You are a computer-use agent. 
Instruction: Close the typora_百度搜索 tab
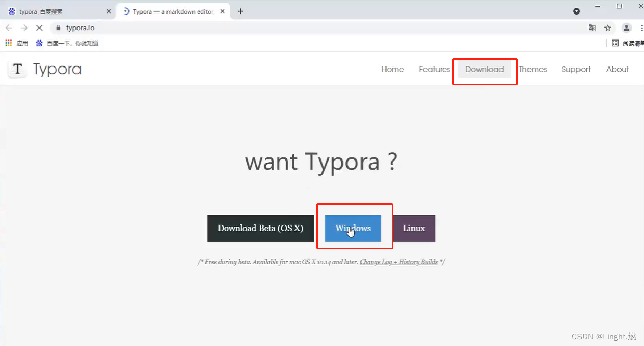click(109, 11)
